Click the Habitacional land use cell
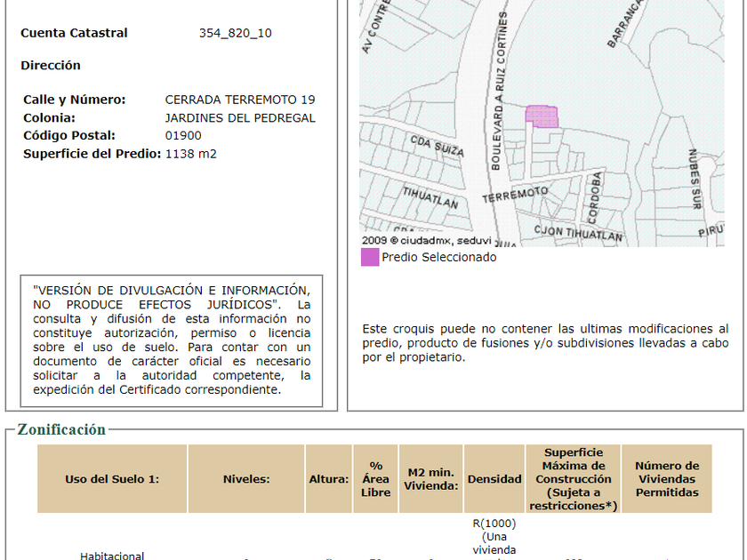Viewport: 747px width, 560px height. pos(112,556)
